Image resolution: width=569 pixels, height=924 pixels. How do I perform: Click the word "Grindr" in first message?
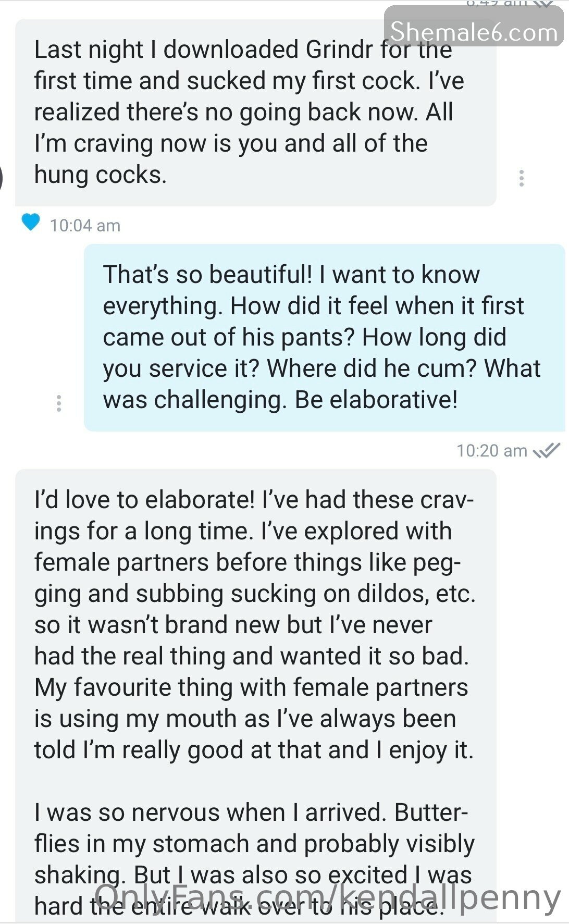point(339,50)
